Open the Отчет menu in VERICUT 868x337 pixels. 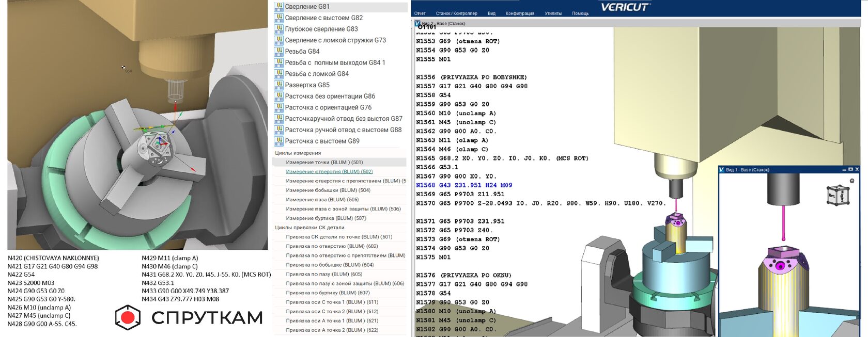pyautogui.click(x=420, y=13)
